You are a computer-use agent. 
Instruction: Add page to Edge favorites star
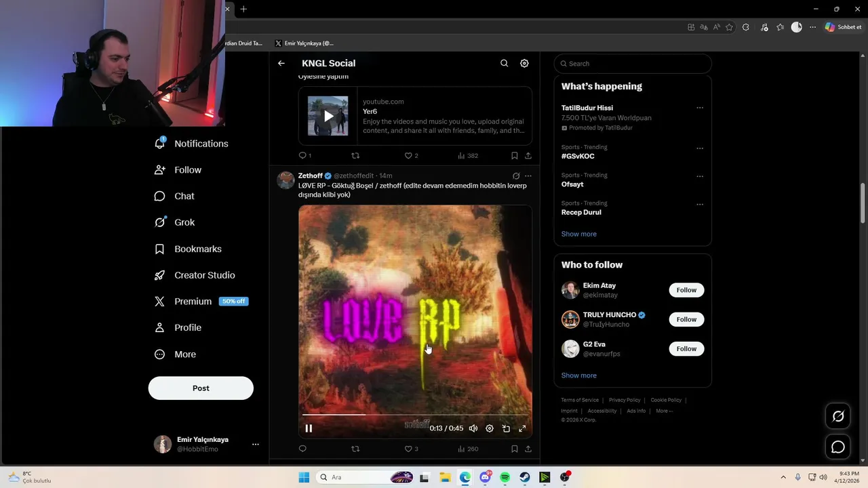[730, 27]
